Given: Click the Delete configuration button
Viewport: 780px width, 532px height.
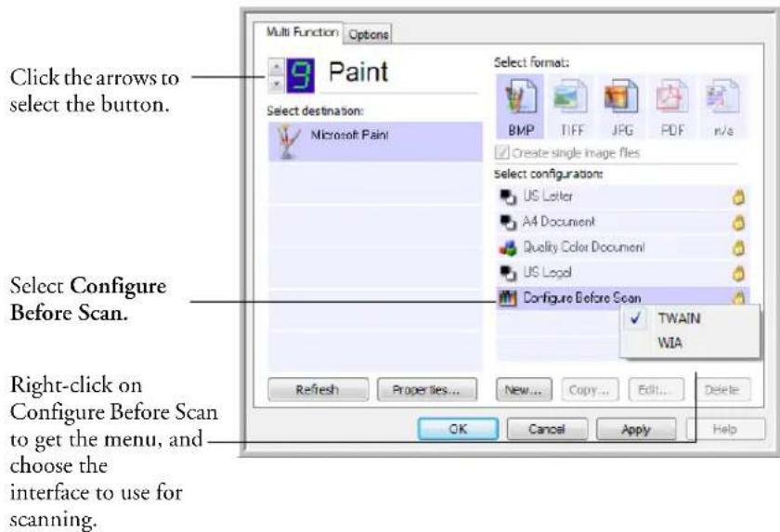Looking at the screenshot, I should pyautogui.click(x=721, y=389).
